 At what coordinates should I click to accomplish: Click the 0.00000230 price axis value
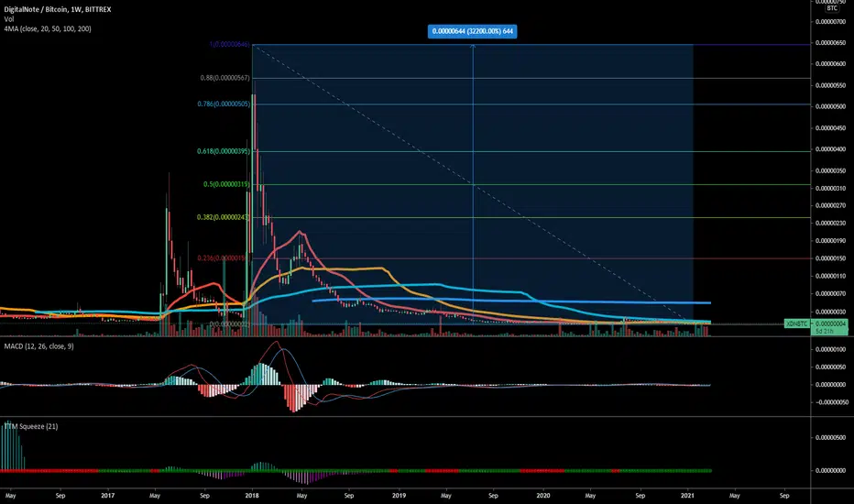pos(830,223)
